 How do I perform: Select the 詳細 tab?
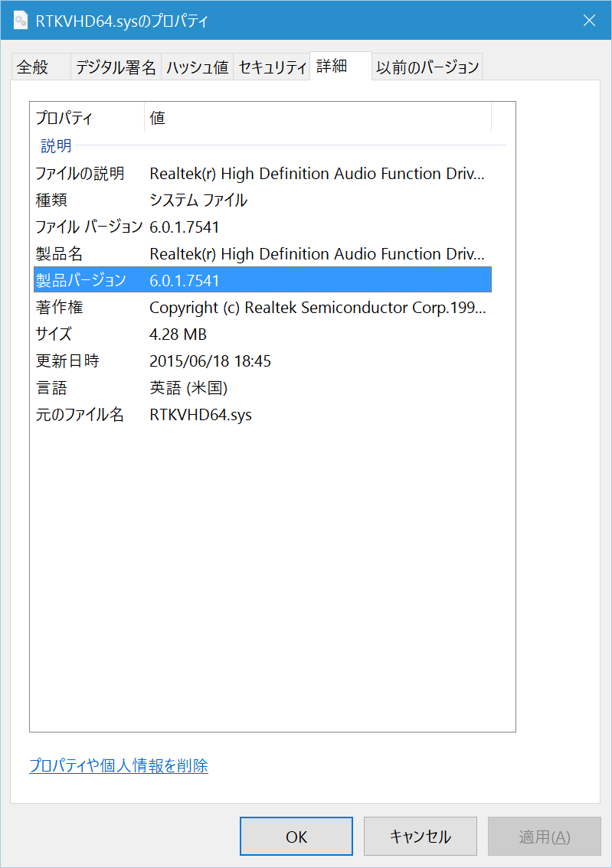tap(331, 65)
